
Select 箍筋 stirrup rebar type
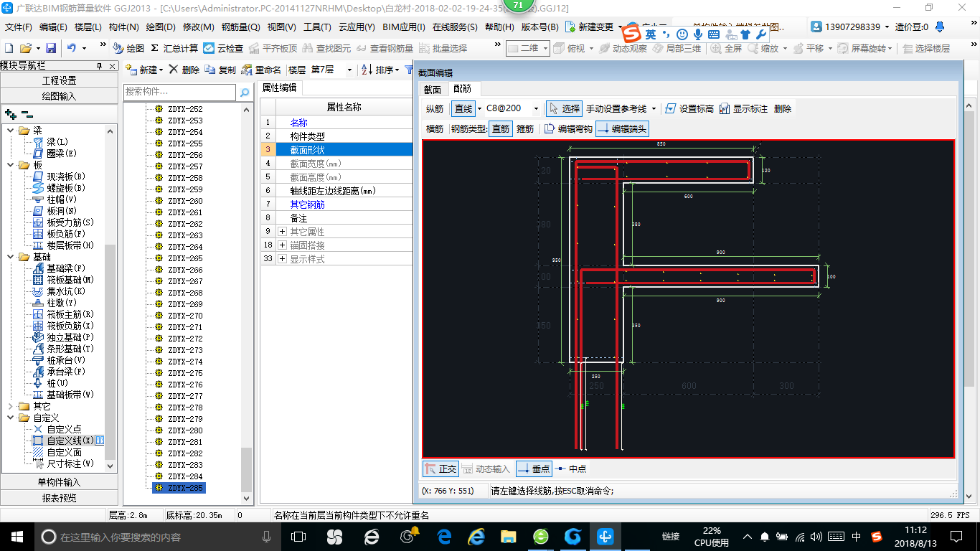click(525, 129)
